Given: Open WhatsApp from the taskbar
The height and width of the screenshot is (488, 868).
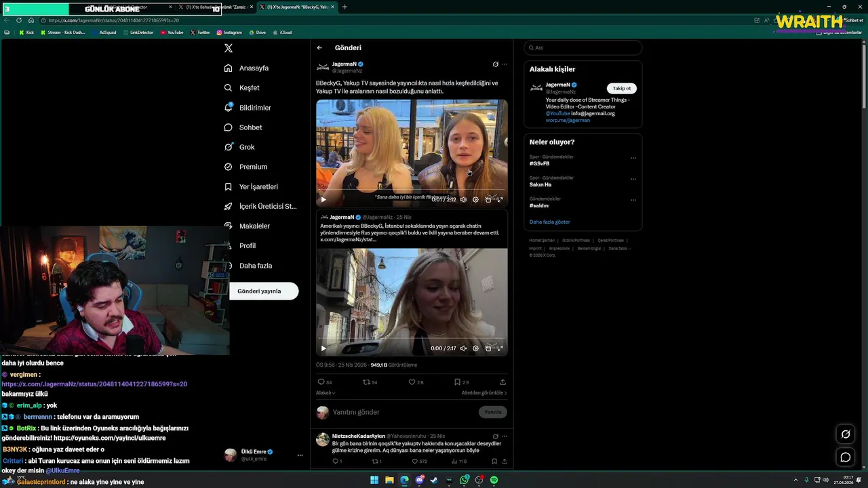Looking at the screenshot, I should (x=464, y=480).
